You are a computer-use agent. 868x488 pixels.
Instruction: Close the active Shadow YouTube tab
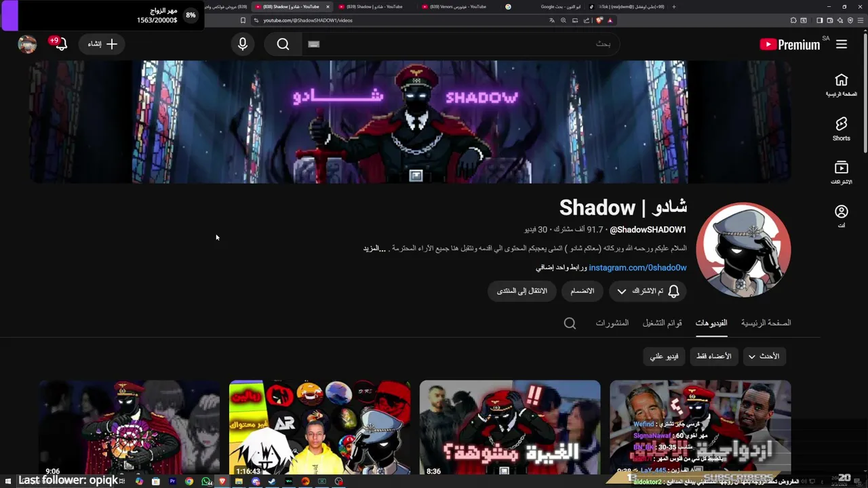(x=328, y=7)
